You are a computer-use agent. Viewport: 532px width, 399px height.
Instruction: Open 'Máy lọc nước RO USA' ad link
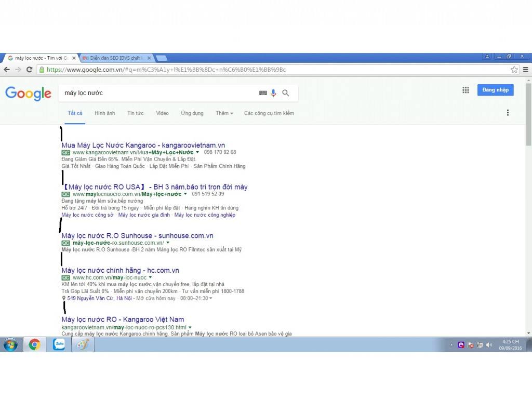point(155,187)
